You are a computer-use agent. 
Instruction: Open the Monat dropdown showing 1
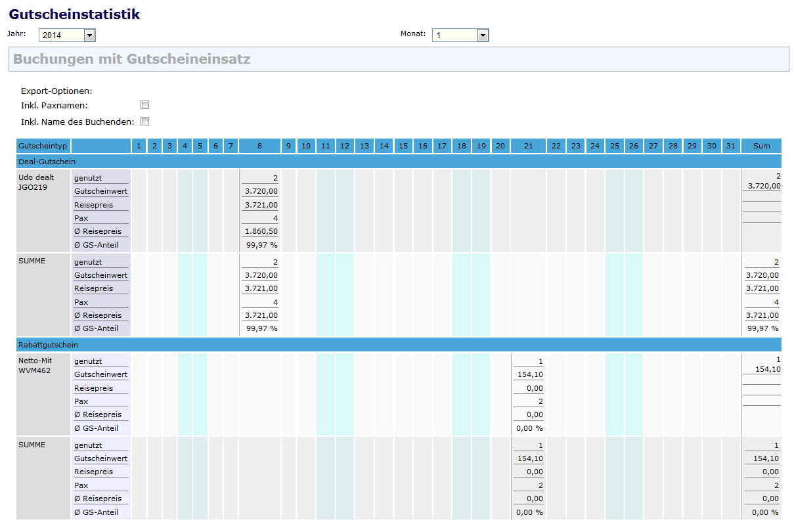coord(460,35)
